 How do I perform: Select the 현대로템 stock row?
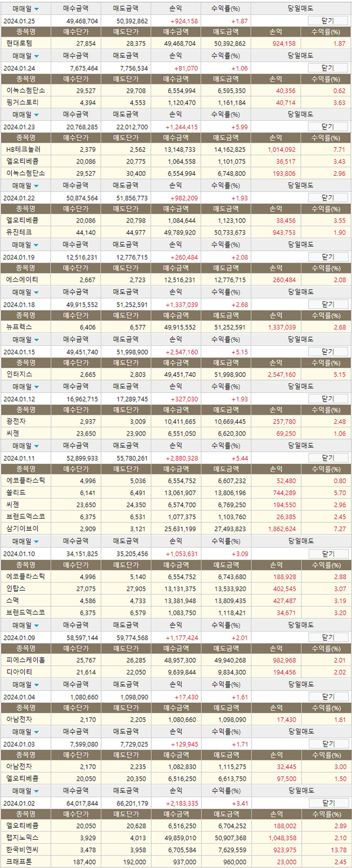[20, 43]
